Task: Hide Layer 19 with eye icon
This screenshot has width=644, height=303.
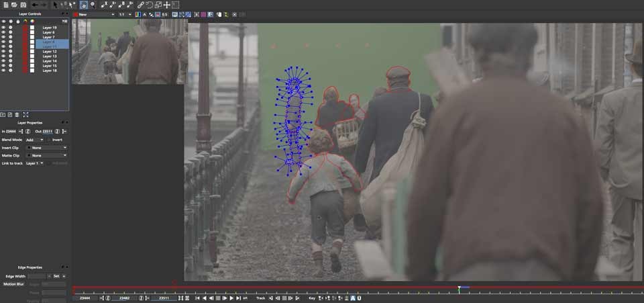Action: point(3,28)
